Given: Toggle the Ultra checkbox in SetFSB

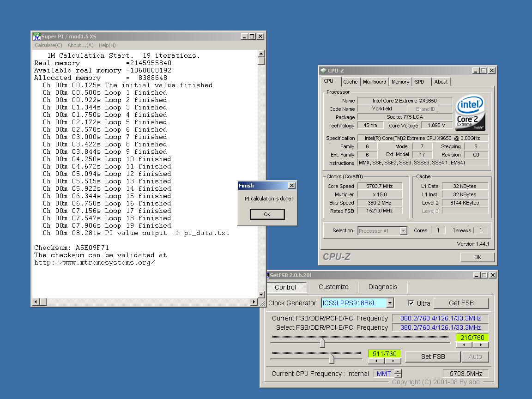Looking at the screenshot, I should point(411,303).
